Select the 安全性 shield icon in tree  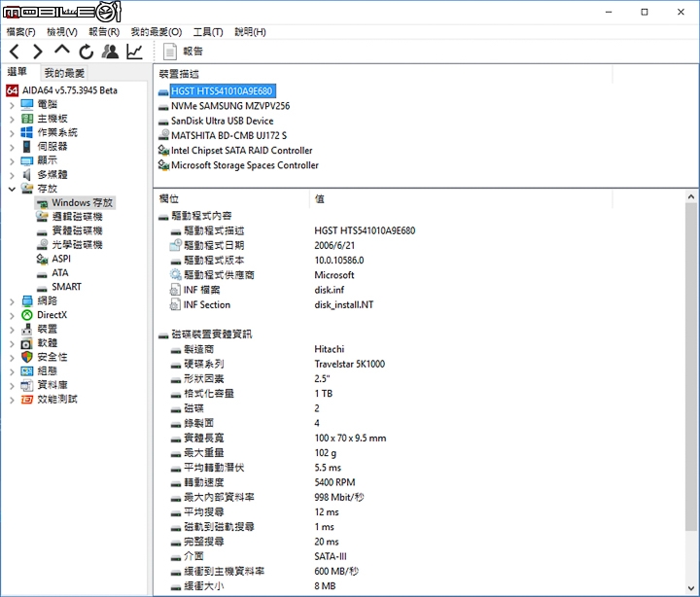click(x=27, y=357)
